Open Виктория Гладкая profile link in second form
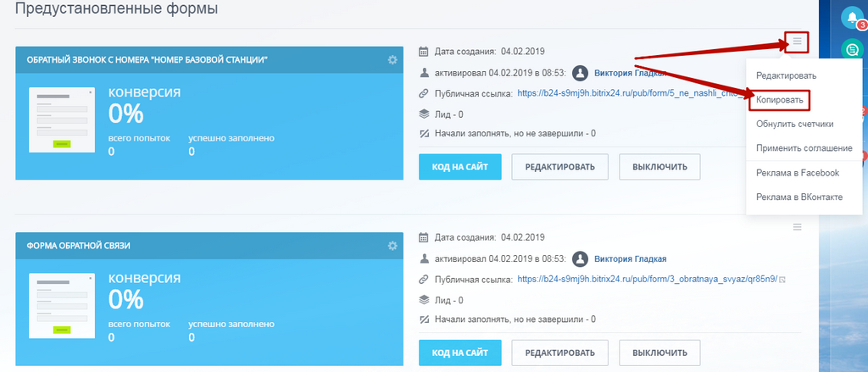Viewport: 868px width, 372px height. (x=630, y=258)
